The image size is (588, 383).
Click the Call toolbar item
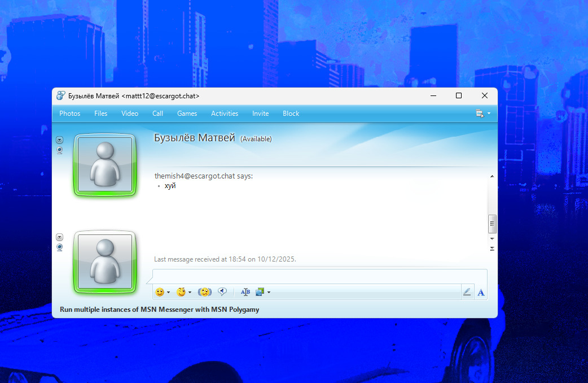157,114
